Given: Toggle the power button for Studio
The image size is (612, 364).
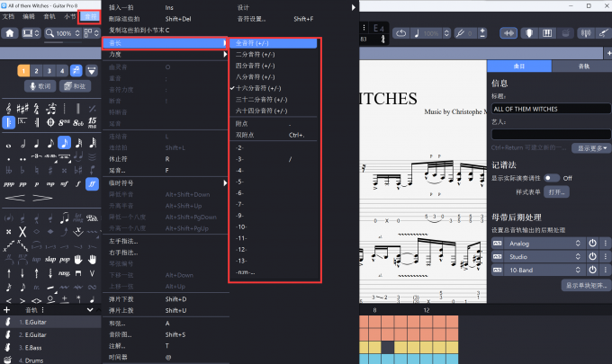Looking at the screenshot, I should tap(592, 256).
